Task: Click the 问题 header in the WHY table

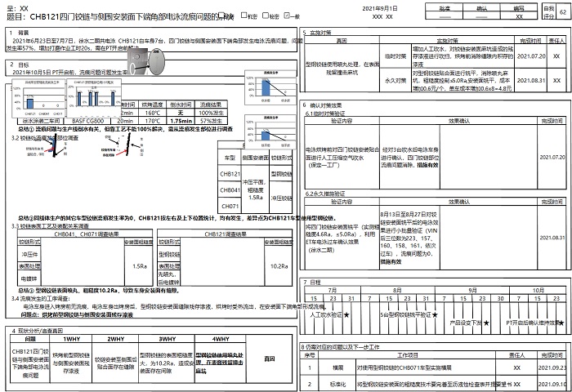Action: click(30, 339)
